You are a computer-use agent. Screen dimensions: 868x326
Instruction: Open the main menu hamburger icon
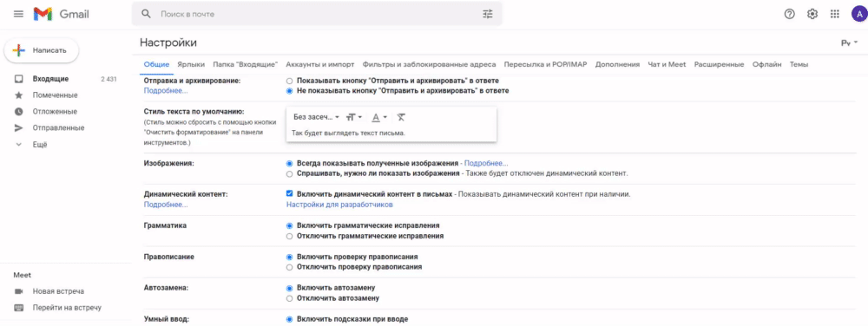19,15
